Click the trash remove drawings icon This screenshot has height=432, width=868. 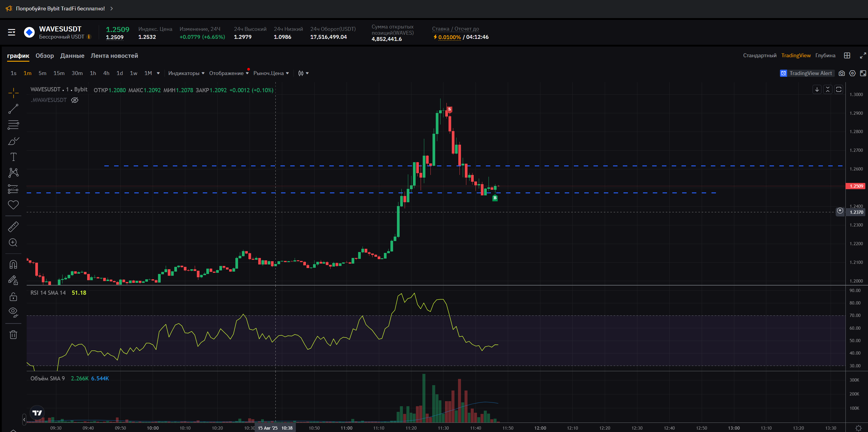click(13, 335)
